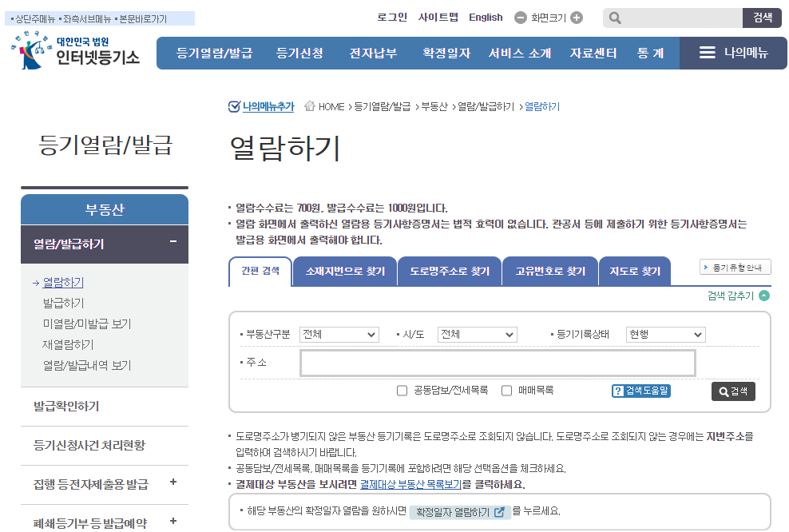Open the 부동산구분 dropdown
The image size is (789, 532).
pos(339,335)
